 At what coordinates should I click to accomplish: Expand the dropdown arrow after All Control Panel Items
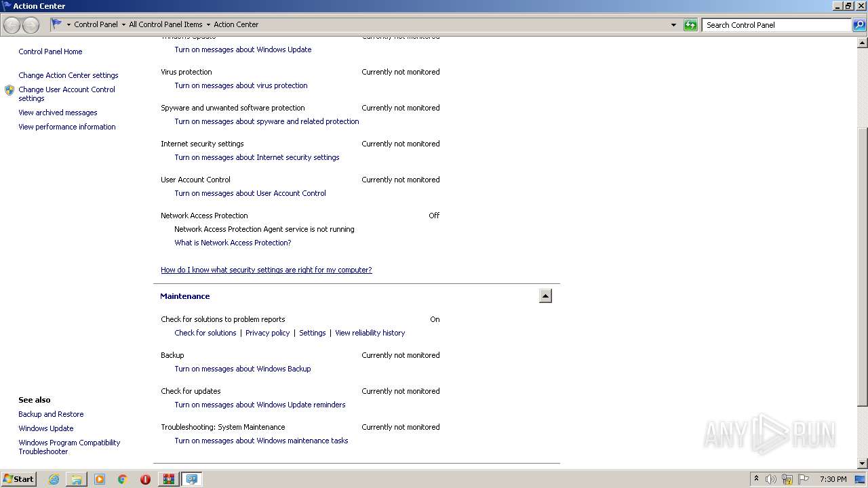click(x=208, y=24)
